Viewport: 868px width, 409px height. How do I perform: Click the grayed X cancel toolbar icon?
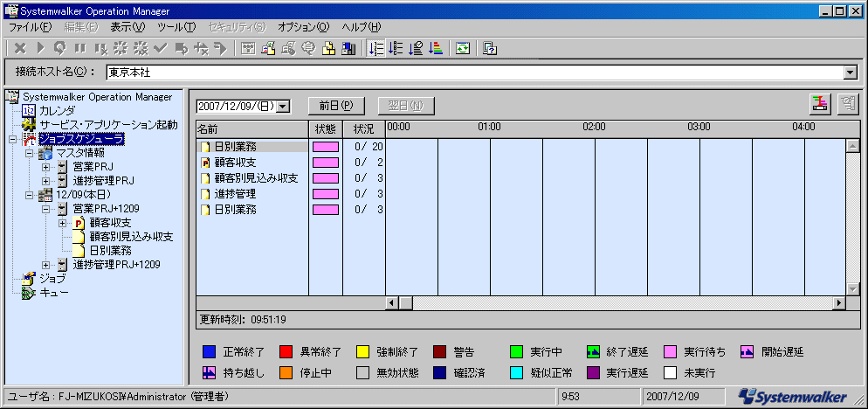[20, 49]
